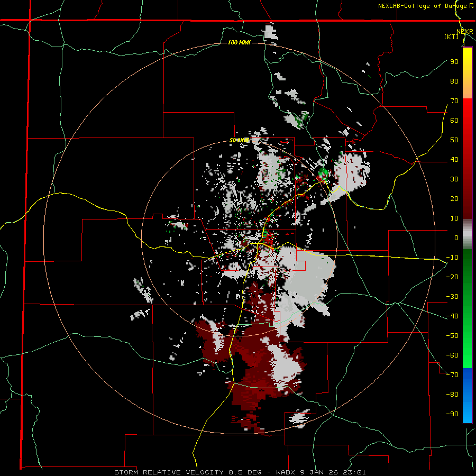476x476 pixels.
Task: Pick the gray zero-velocity segment of color bar
Action: (467, 234)
